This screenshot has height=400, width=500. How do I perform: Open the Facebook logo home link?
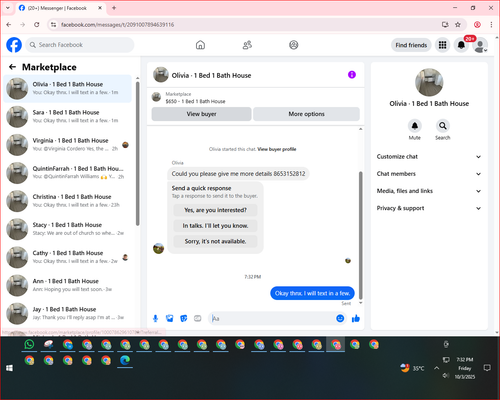[14, 45]
